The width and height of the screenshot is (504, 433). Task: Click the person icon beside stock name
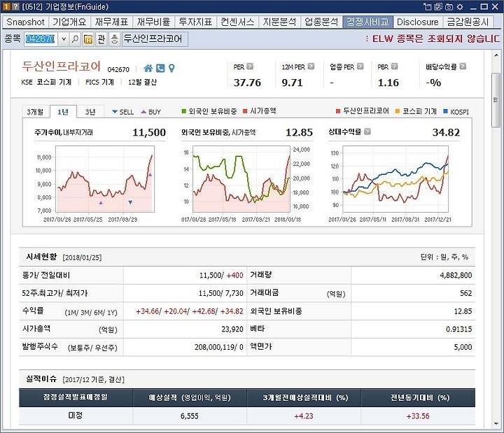(x=114, y=39)
